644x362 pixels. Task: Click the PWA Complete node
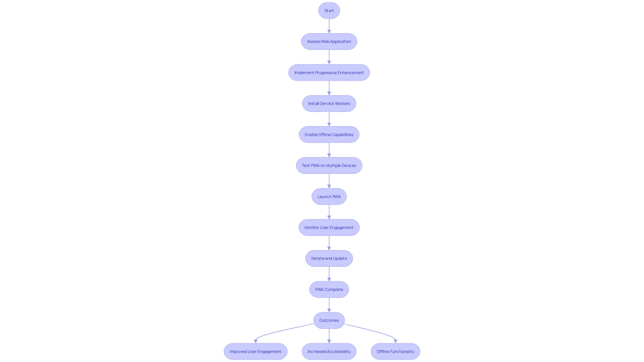329,289
